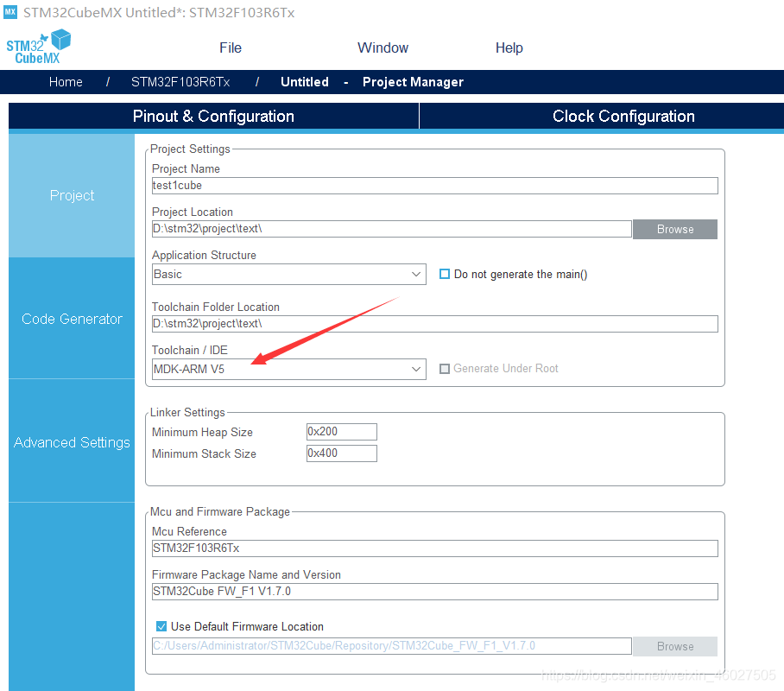Screen dimensions: 784x691
Task: Click the MX title bar icon
Action: click(10, 11)
